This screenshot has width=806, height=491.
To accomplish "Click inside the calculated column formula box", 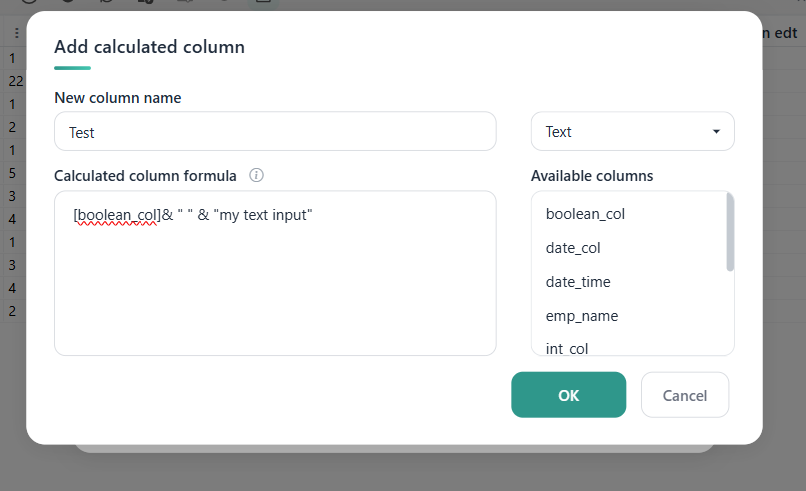I will point(275,273).
